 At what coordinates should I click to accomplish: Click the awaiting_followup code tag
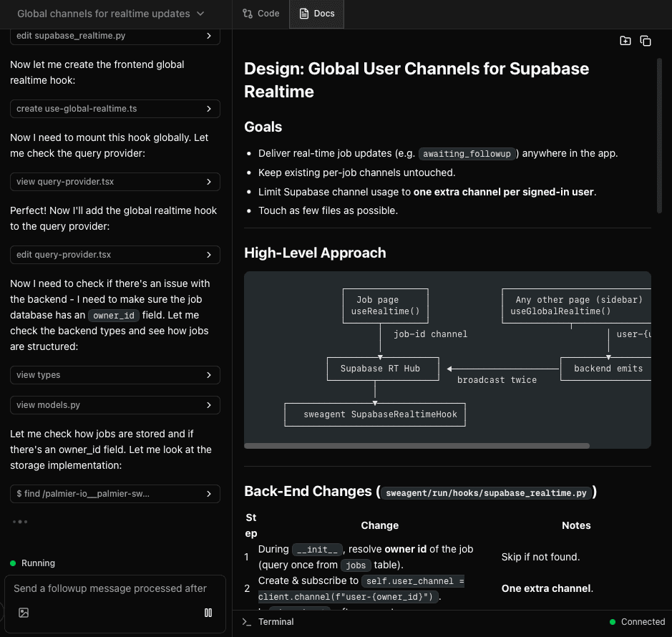[x=467, y=154]
